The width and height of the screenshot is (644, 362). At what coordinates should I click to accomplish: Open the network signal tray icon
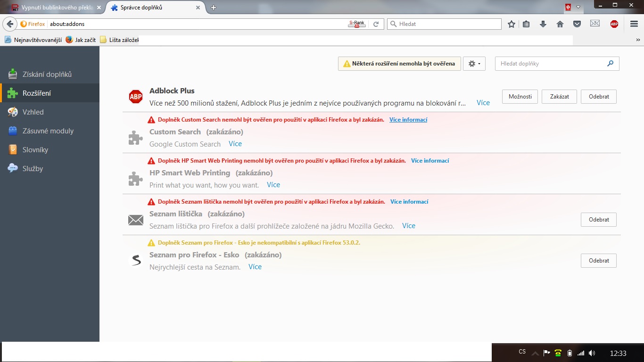coord(581,353)
